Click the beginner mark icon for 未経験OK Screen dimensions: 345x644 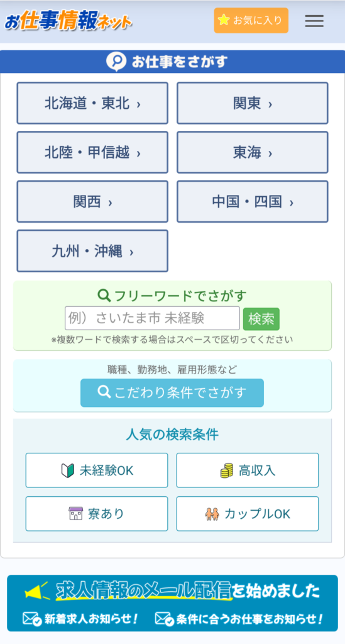[67, 470]
